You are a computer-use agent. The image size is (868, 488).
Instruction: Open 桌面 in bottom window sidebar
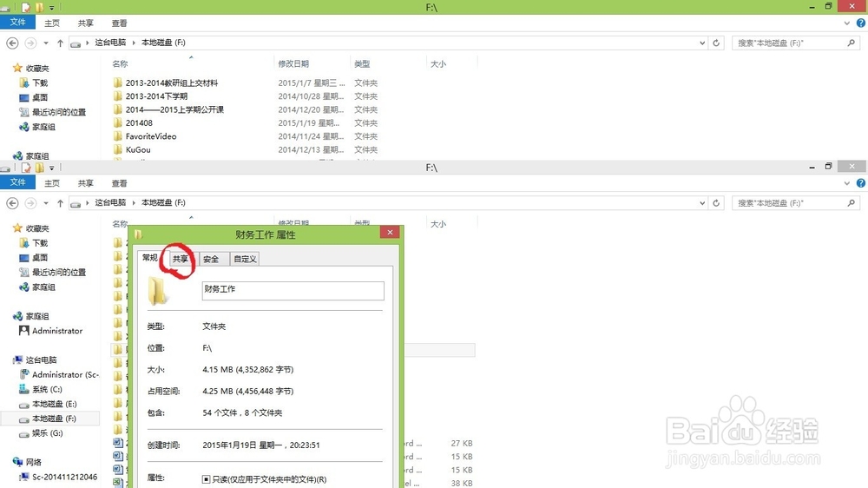coord(40,257)
